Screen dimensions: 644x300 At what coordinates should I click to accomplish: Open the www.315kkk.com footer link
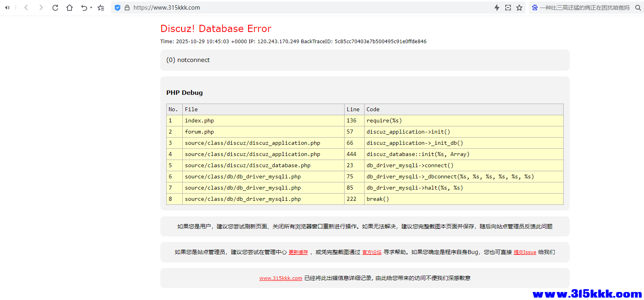[x=281, y=278]
